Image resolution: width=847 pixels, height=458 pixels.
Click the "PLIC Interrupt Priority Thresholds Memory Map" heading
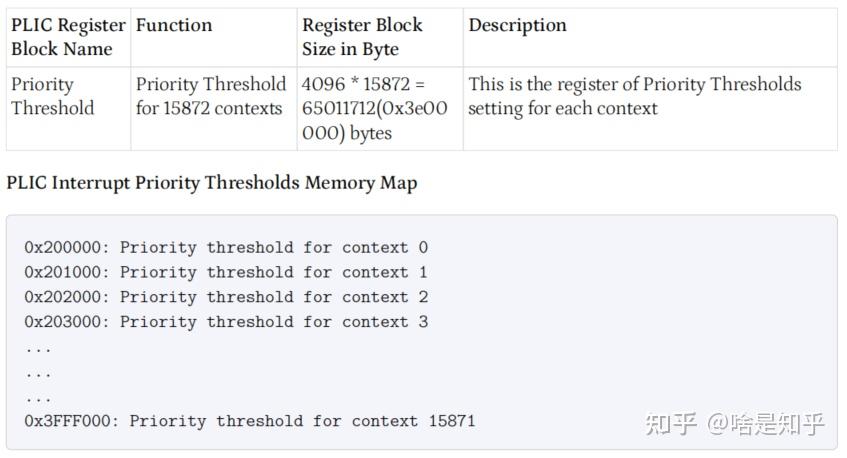coord(212,183)
